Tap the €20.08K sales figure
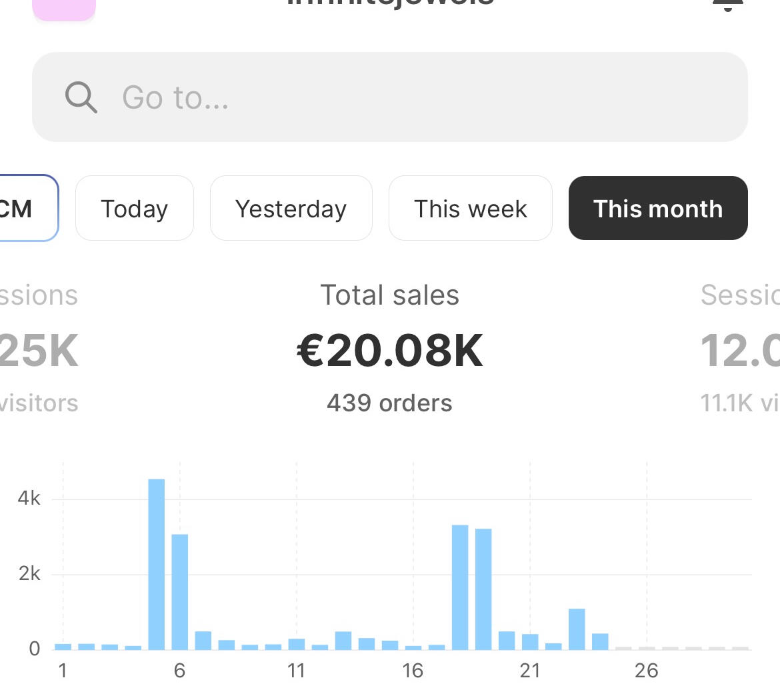The width and height of the screenshot is (780, 700). 390,351
